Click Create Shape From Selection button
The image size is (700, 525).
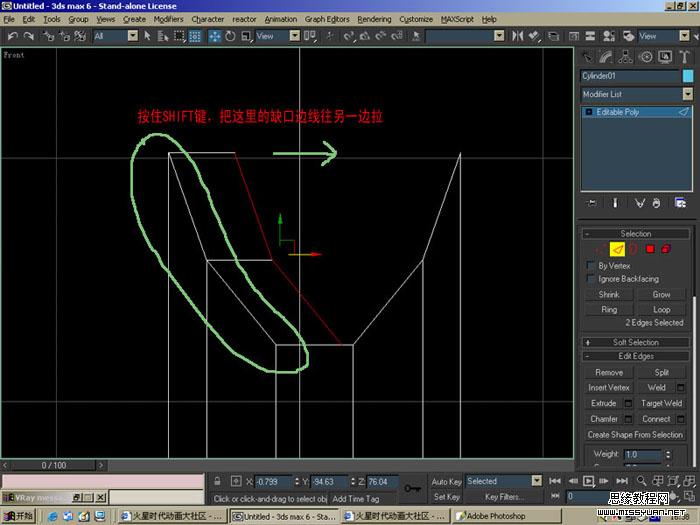click(635, 435)
